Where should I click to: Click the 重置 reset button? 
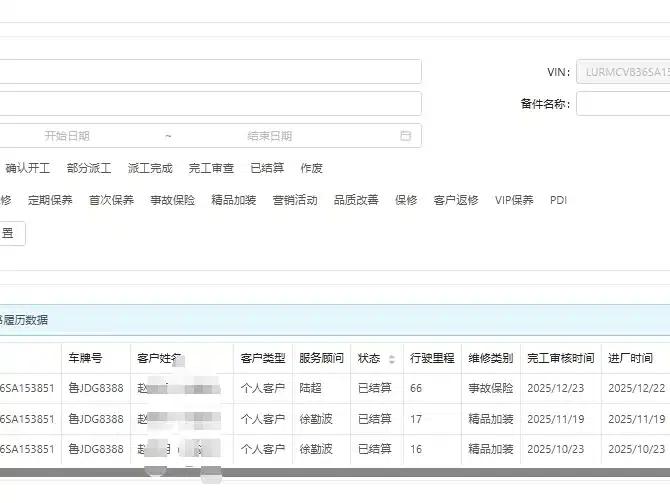point(12,233)
